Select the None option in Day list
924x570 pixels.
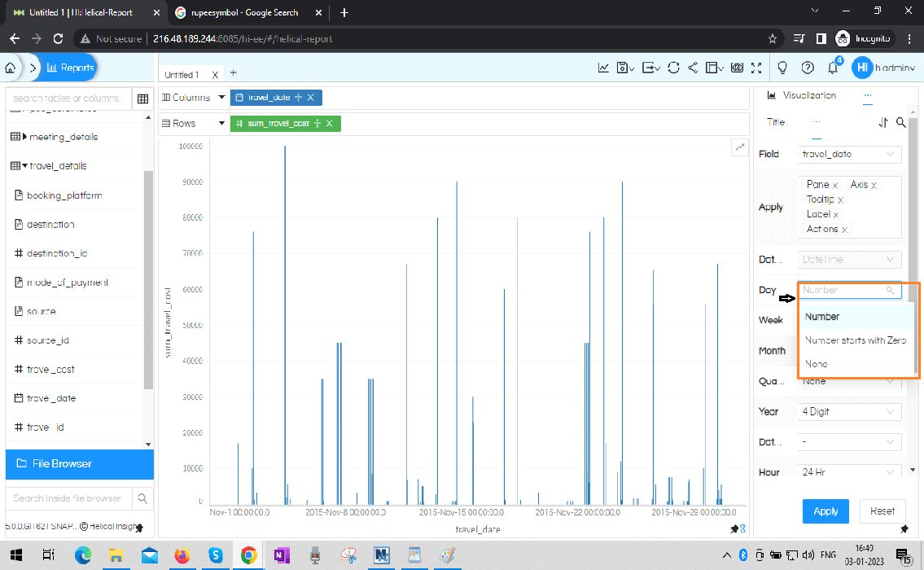pos(856,364)
